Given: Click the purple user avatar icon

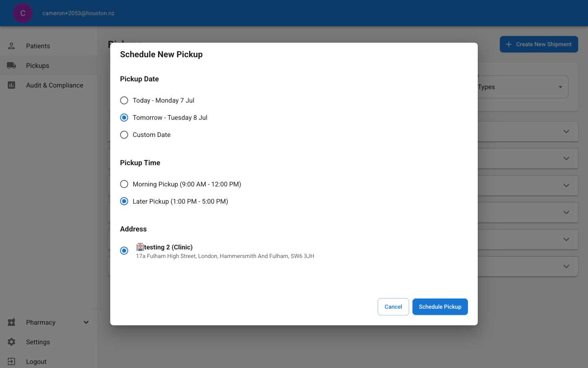Looking at the screenshot, I should click(x=23, y=13).
